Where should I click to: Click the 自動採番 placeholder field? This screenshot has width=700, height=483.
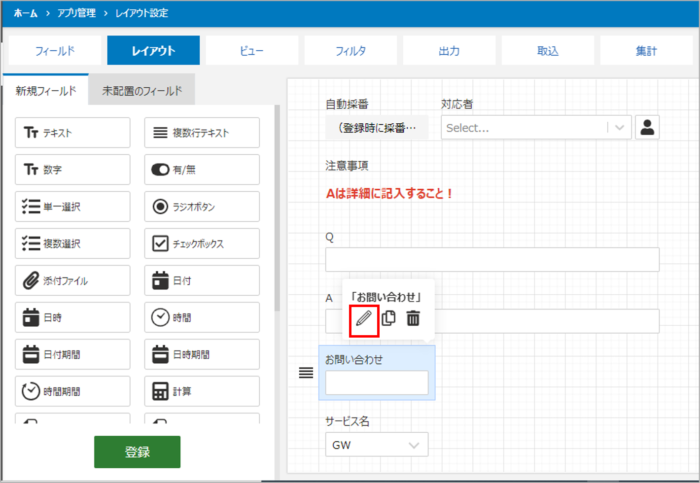[377, 128]
